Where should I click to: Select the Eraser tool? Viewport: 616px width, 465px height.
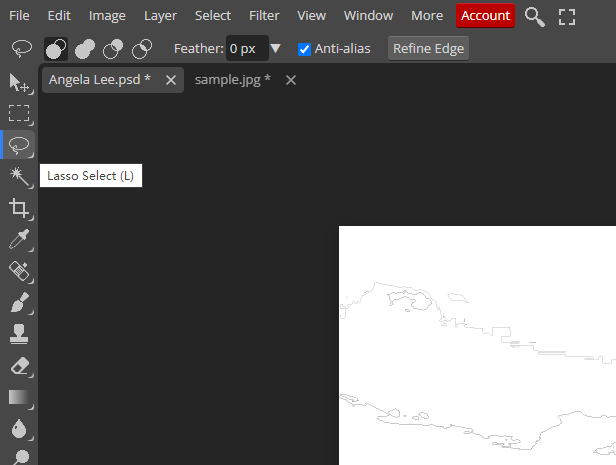19,366
